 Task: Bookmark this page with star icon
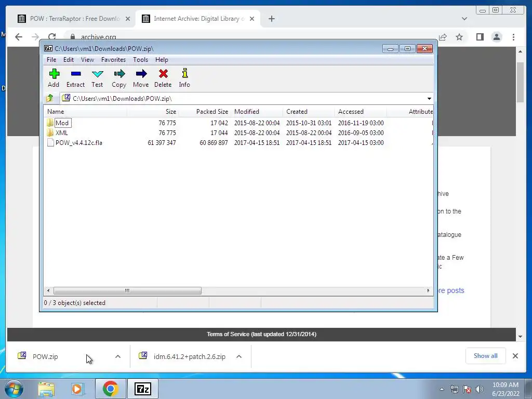[459, 37]
